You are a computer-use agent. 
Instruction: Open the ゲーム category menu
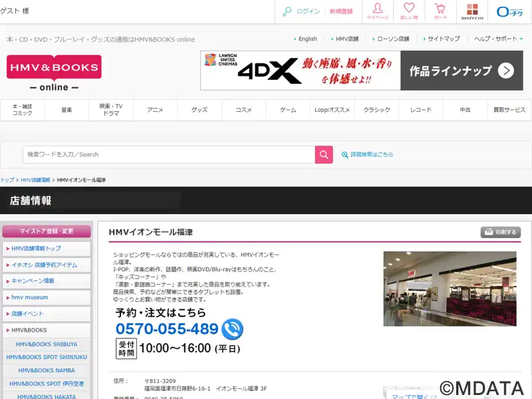[x=288, y=110]
